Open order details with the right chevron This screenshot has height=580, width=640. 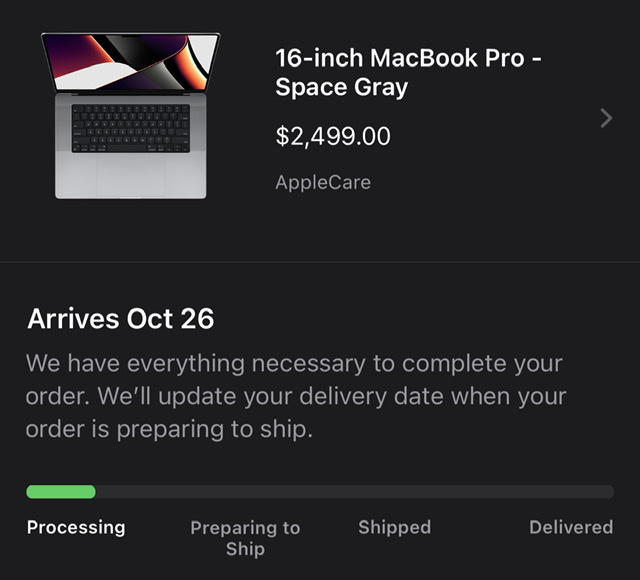click(605, 118)
